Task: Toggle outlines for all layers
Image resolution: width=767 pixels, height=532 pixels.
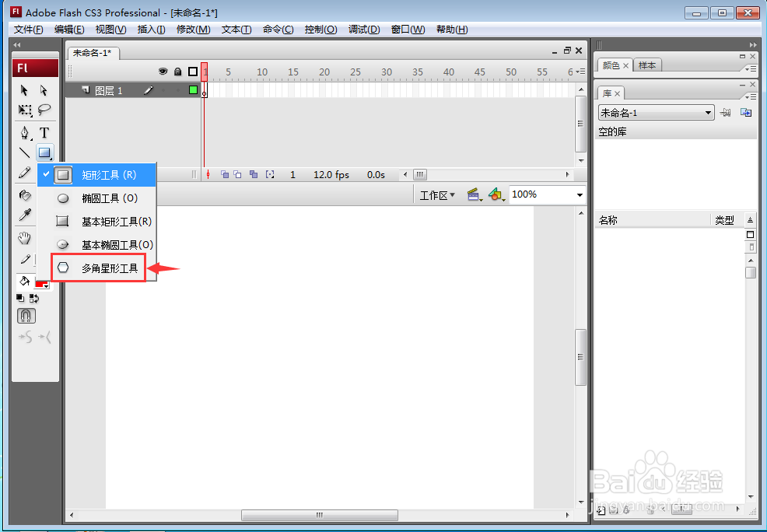Action: [x=193, y=72]
